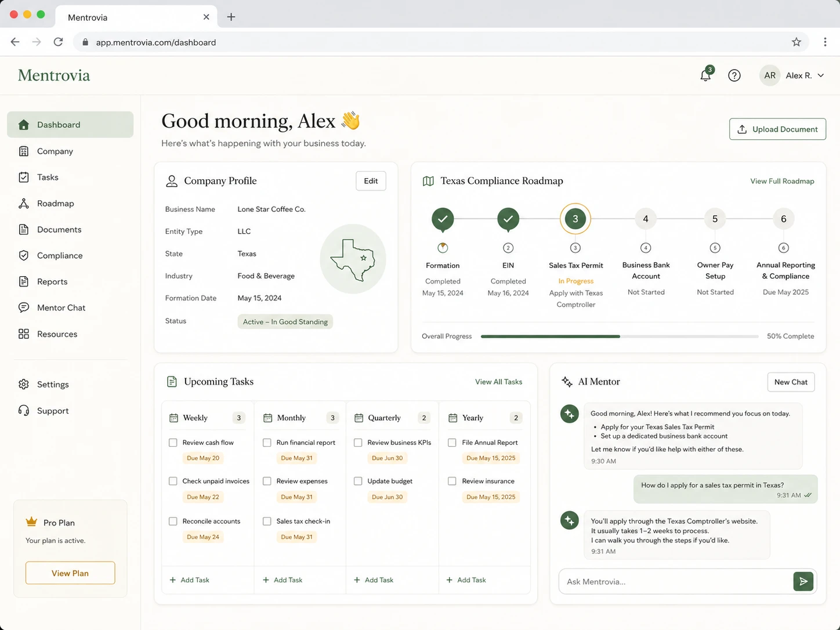Open View All Tasks link
Viewport: 840px width, 630px height.
pos(498,382)
